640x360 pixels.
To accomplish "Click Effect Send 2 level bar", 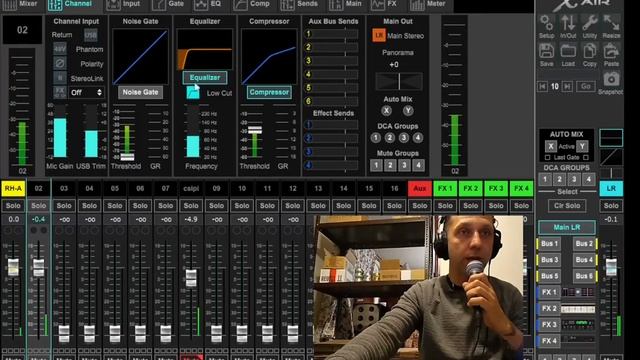I will point(335,138).
